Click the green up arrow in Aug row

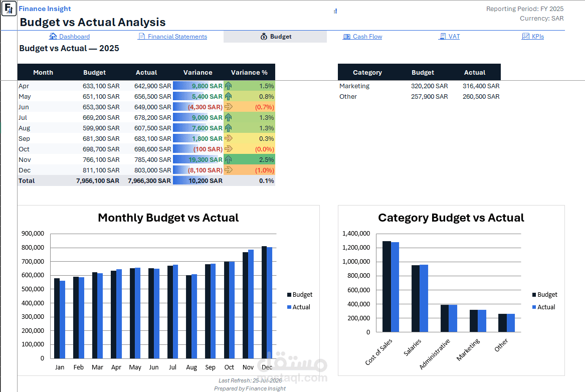pos(228,128)
